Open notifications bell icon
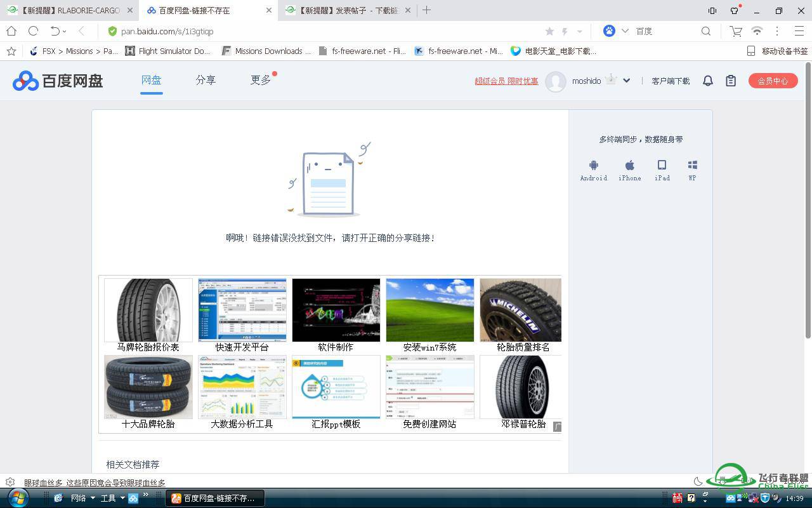 point(708,81)
